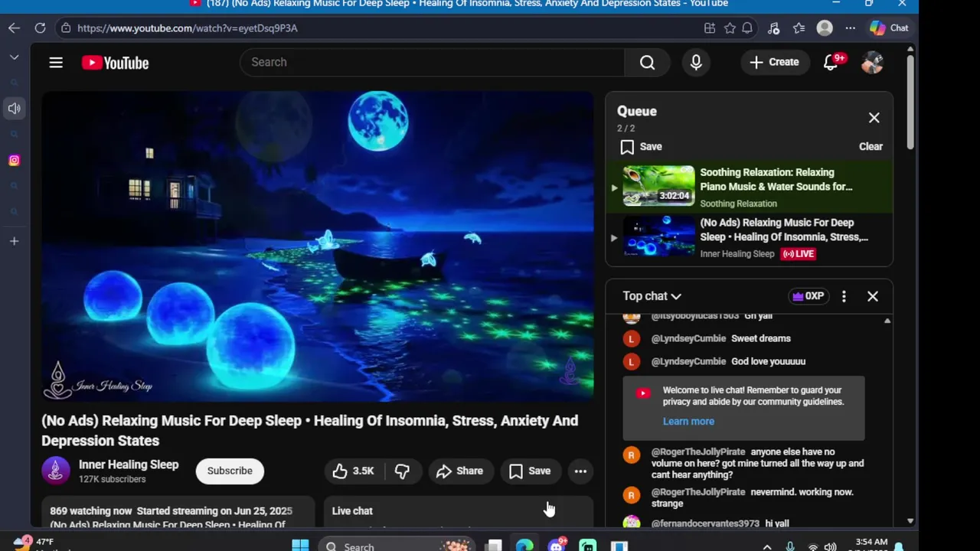Click the page vertical scrollbar
This screenshot has height=551, width=980.
pos(910,103)
